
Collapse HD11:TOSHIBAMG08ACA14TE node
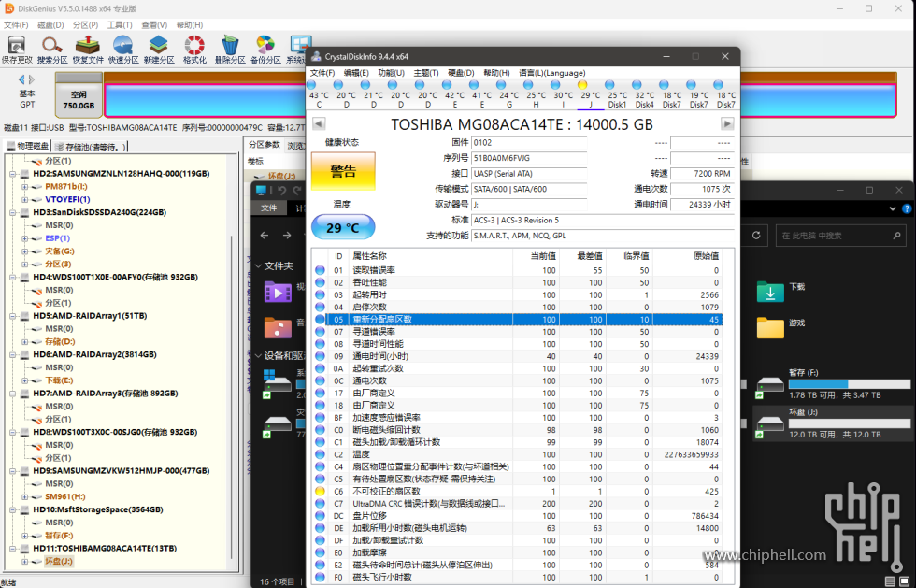(x=12, y=548)
